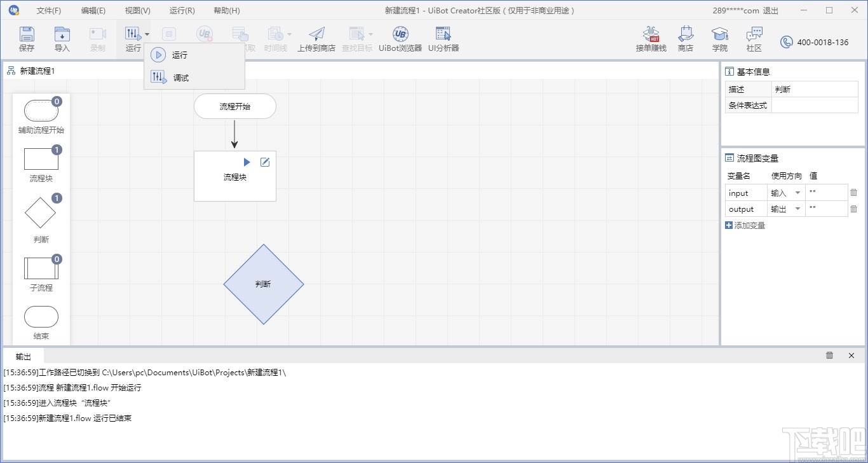Close the output panel

(x=851, y=356)
